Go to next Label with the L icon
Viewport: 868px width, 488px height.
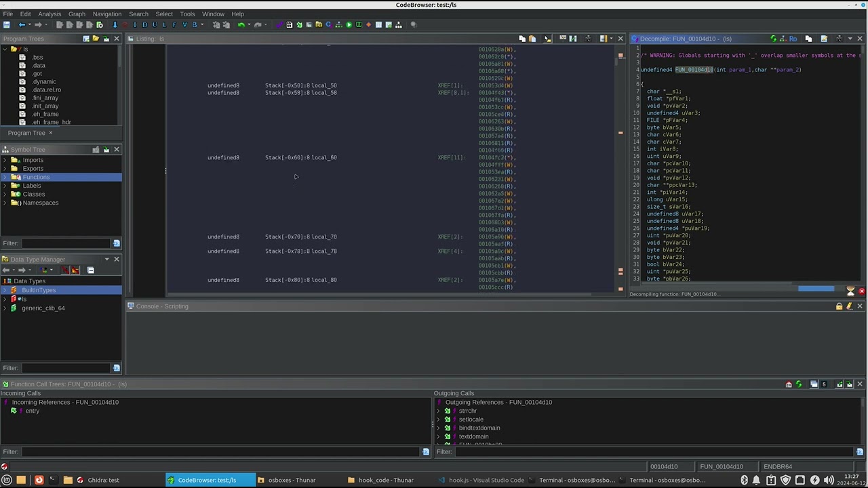point(164,25)
